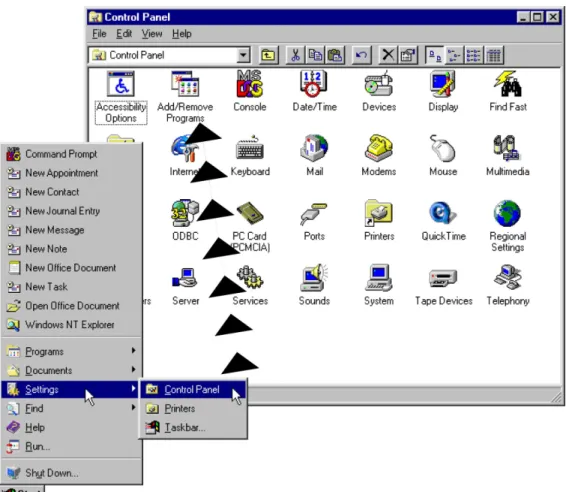
Task: Select Taskbar... in Settings submenu
Action: (193, 428)
